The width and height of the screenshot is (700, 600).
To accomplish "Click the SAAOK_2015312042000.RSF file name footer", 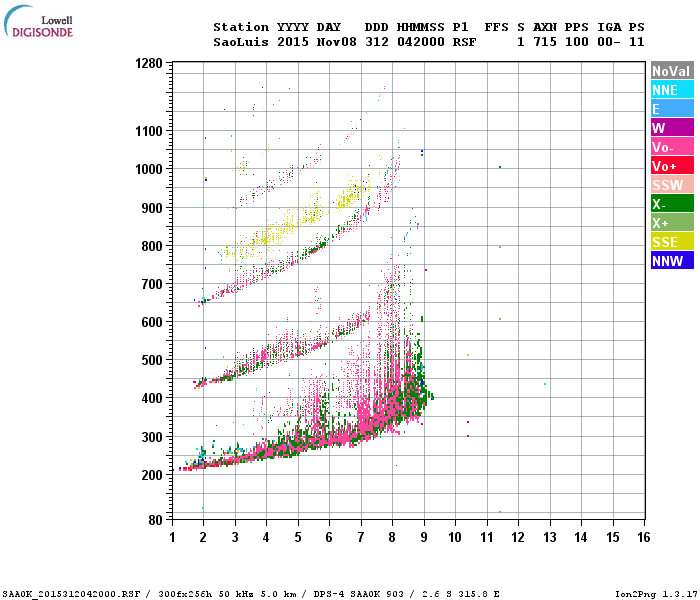I will [x=71, y=594].
